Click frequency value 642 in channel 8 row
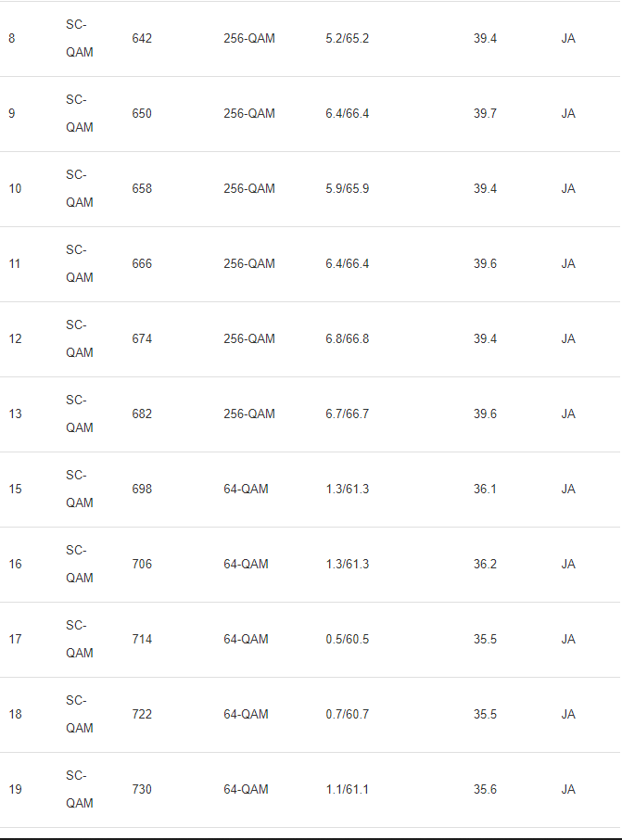Screen dimensions: 622x840 142,39
